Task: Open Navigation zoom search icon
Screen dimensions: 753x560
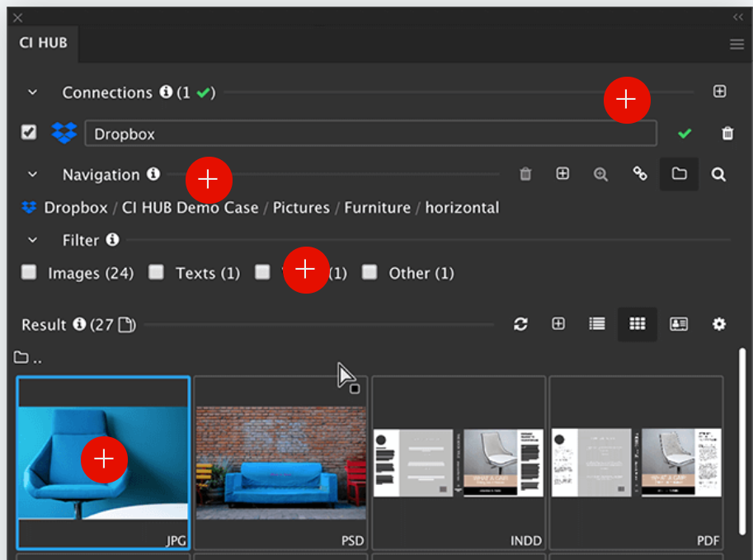Action: coord(600,174)
